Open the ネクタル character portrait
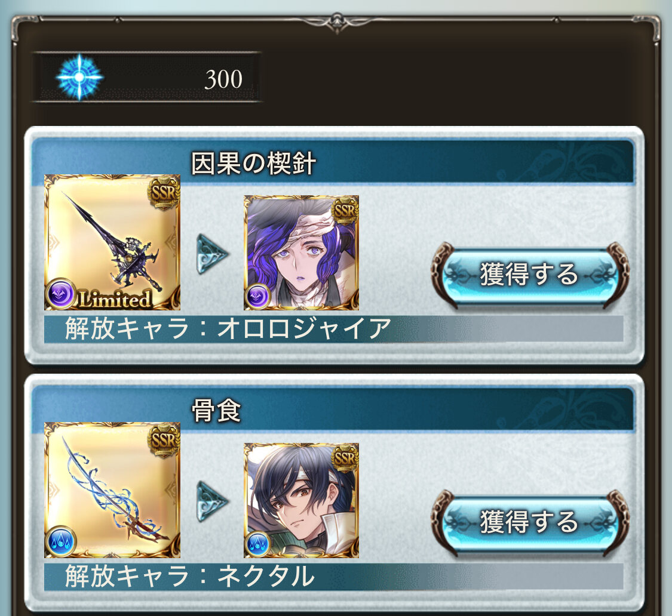 (301, 500)
